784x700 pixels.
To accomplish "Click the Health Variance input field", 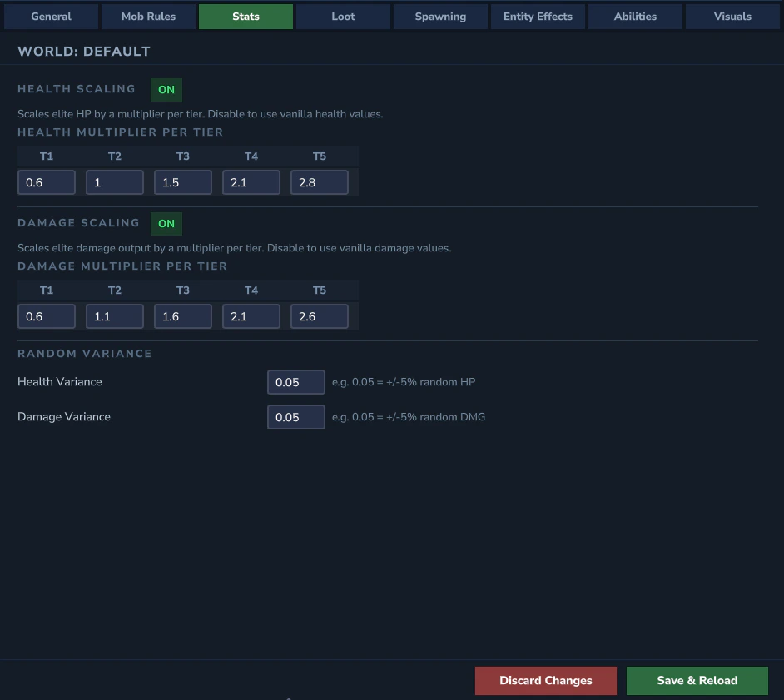I will pos(296,381).
